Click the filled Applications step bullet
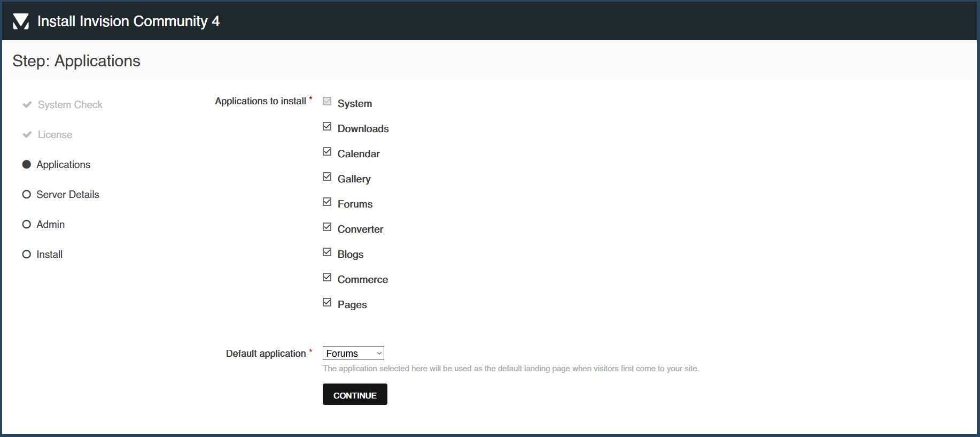This screenshot has height=437, width=980. pos(27,164)
